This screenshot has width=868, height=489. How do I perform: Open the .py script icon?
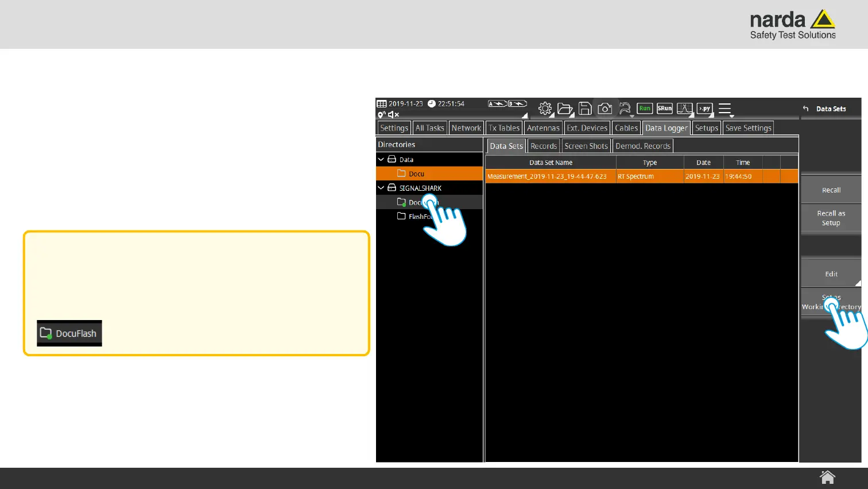704,108
